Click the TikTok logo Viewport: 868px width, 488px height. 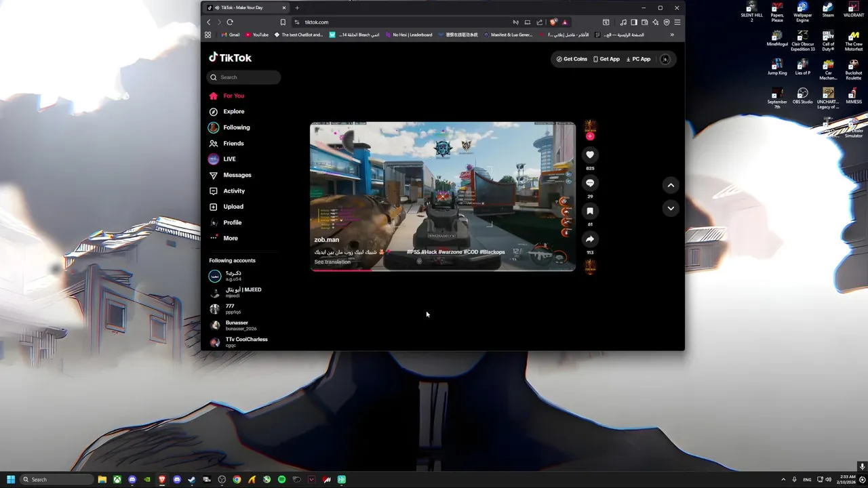230,58
